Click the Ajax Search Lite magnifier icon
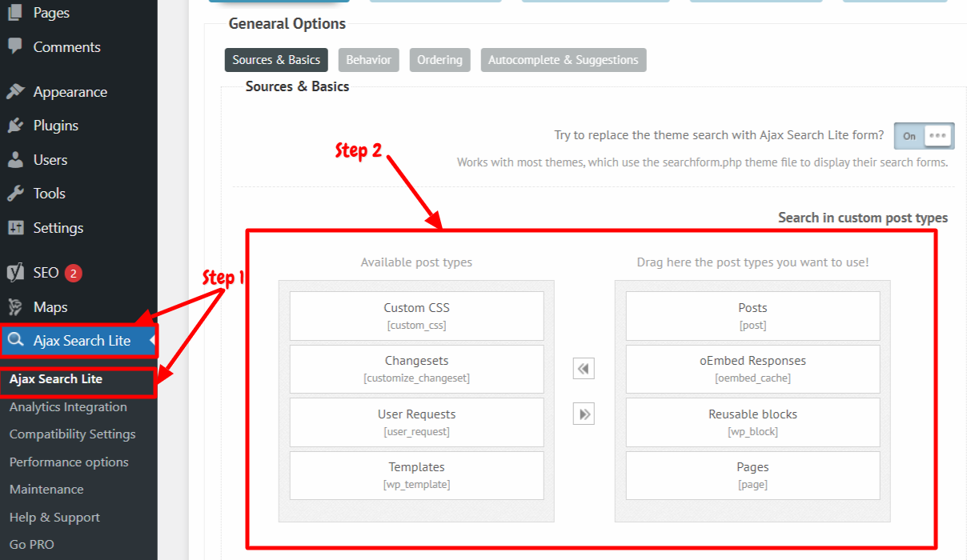The width and height of the screenshot is (967, 560). (16, 341)
